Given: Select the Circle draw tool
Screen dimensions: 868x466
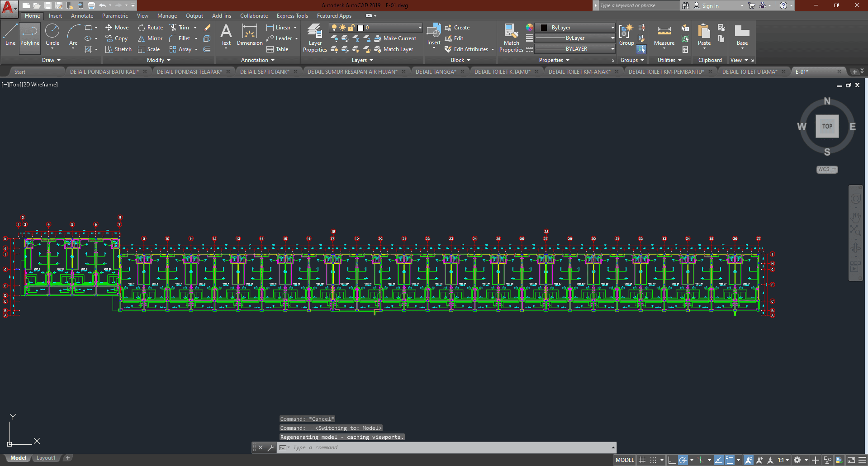Looking at the screenshot, I should [52, 36].
